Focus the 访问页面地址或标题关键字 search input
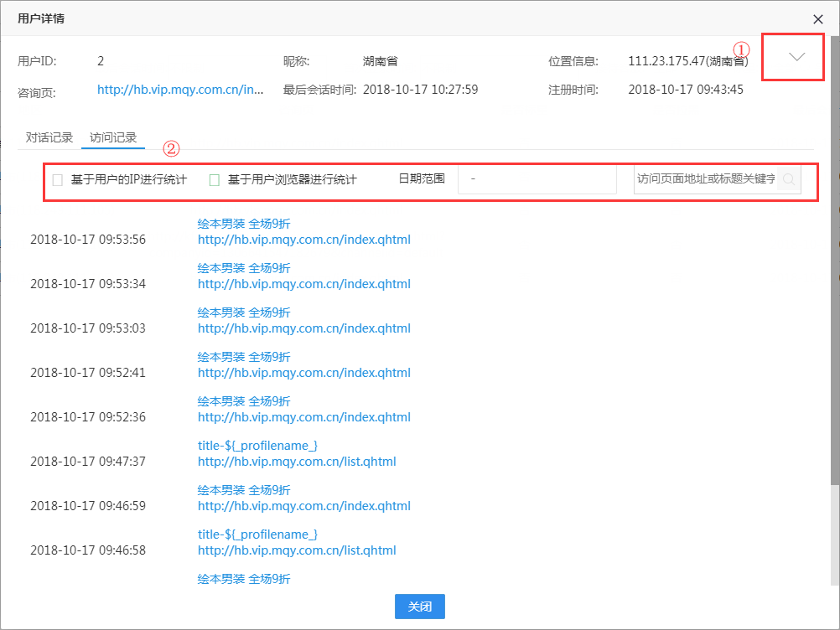The width and height of the screenshot is (840, 630). pos(704,179)
